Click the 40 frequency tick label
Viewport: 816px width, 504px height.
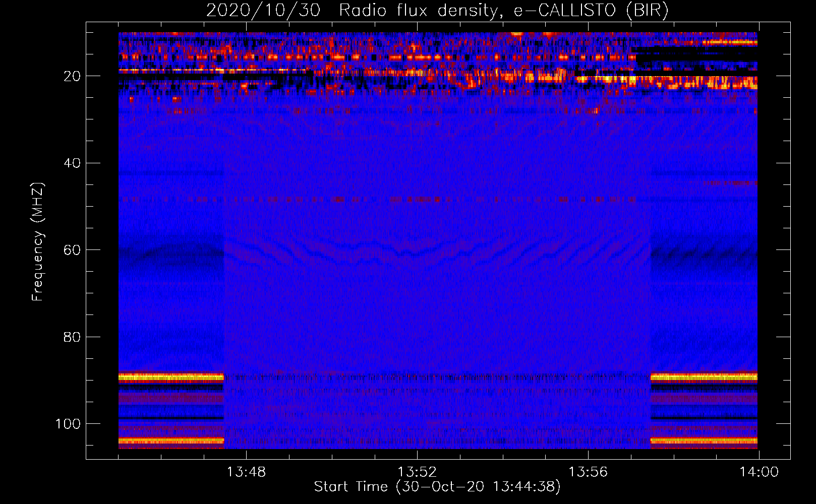72,163
